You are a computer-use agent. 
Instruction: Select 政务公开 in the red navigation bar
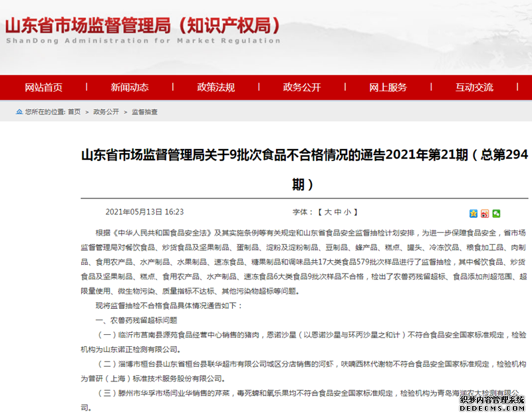(x=302, y=87)
